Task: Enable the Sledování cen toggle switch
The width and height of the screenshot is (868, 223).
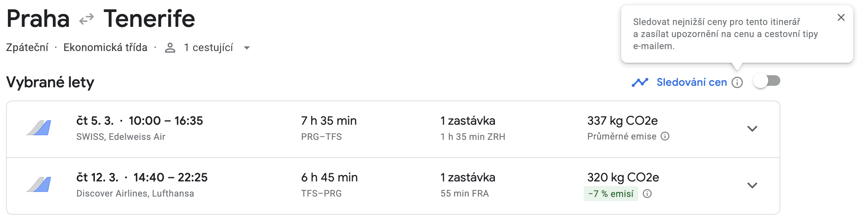Action: tap(767, 81)
